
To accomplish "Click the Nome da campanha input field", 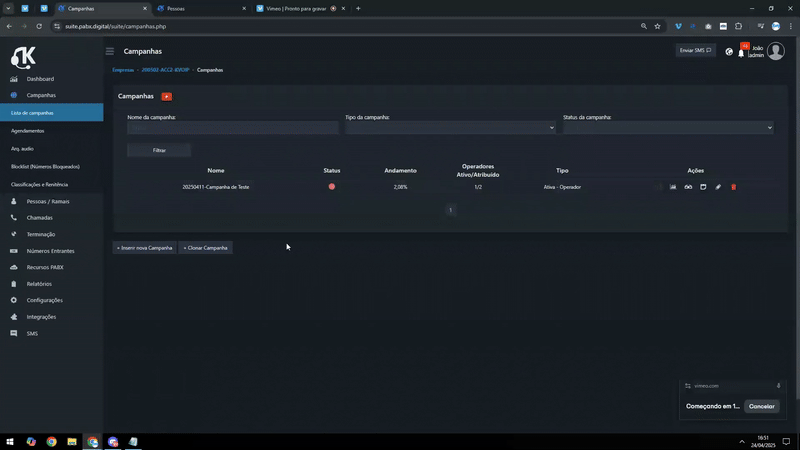I will click(233, 128).
